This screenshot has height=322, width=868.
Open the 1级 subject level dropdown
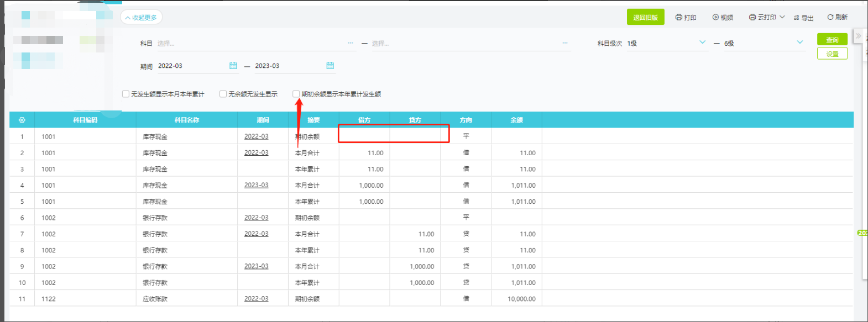[702, 43]
